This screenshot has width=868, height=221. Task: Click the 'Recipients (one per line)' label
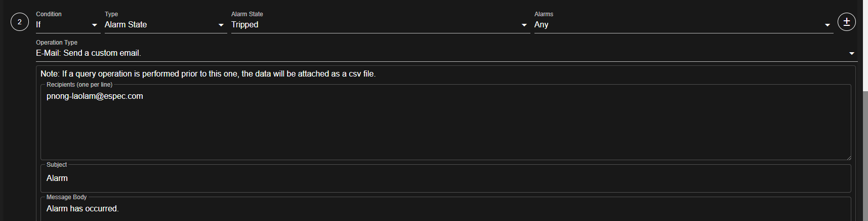(x=79, y=85)
